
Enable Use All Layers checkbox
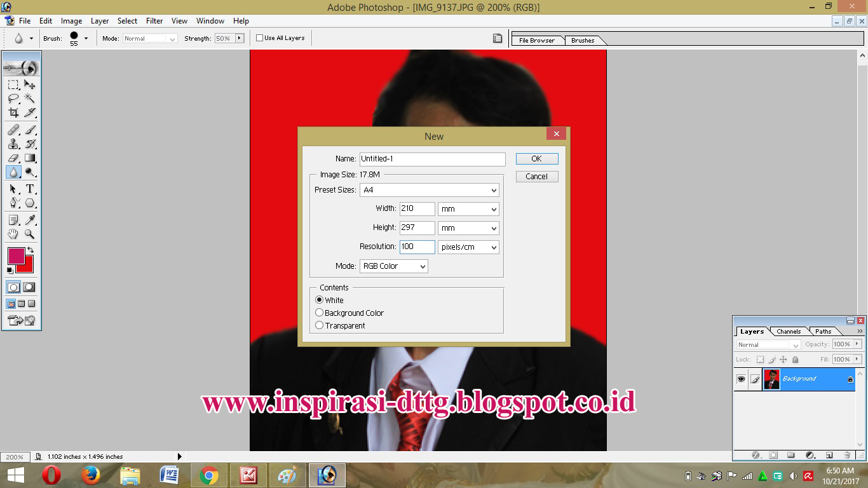pos(259,38)
